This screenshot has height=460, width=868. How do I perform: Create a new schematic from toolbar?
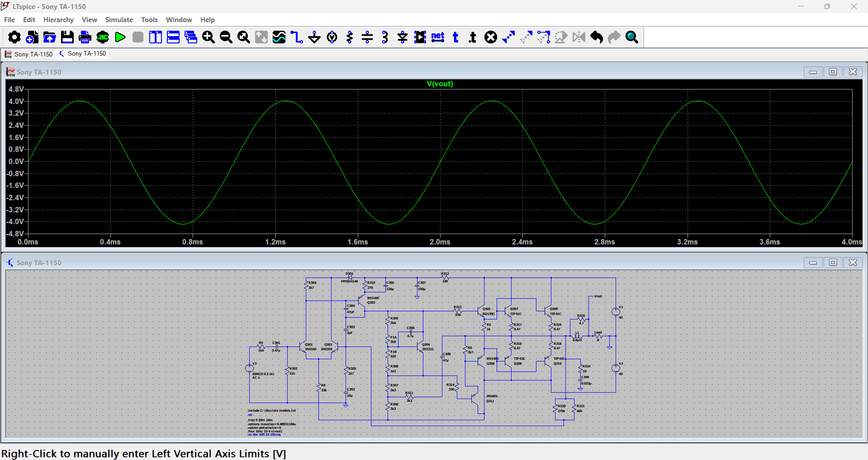[32, 37]
